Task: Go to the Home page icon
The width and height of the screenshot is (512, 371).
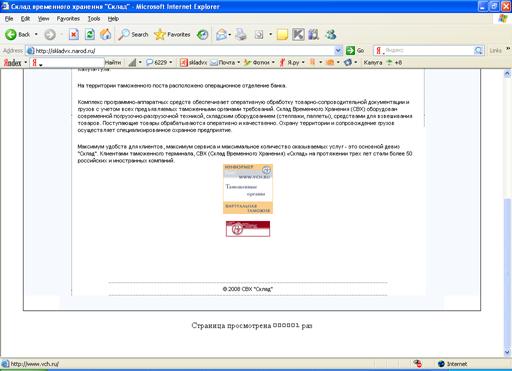Action: point(106,34)
